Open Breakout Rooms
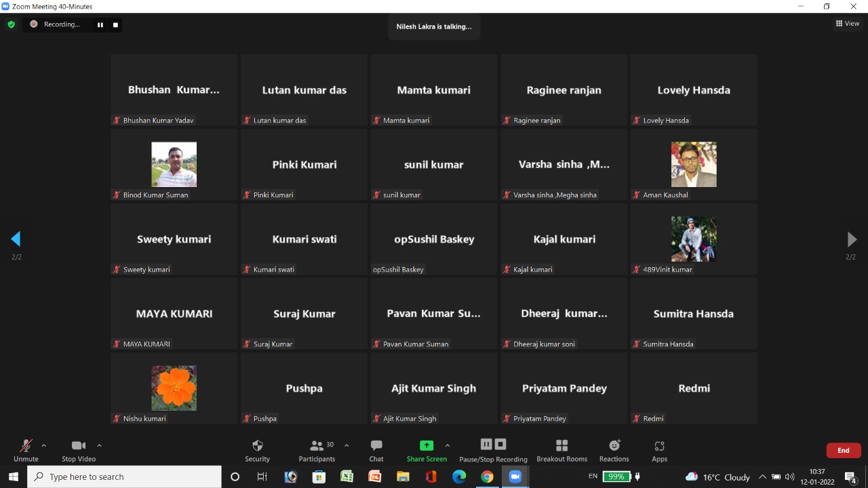The height and width of the screenshot is (488, 868). pyautogui.click(x=561, y=451)
